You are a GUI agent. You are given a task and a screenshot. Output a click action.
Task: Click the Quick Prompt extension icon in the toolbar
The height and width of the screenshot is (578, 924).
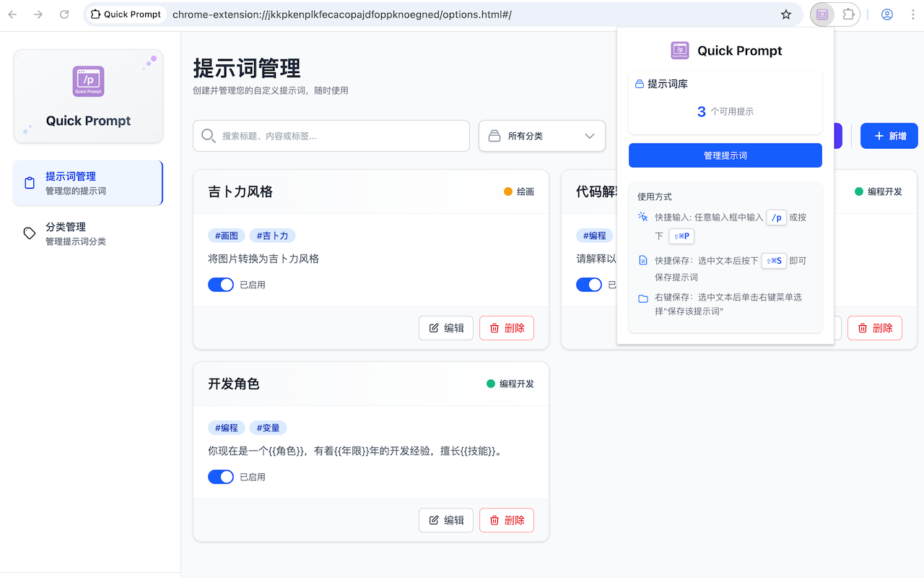click(x=821, y=14)
